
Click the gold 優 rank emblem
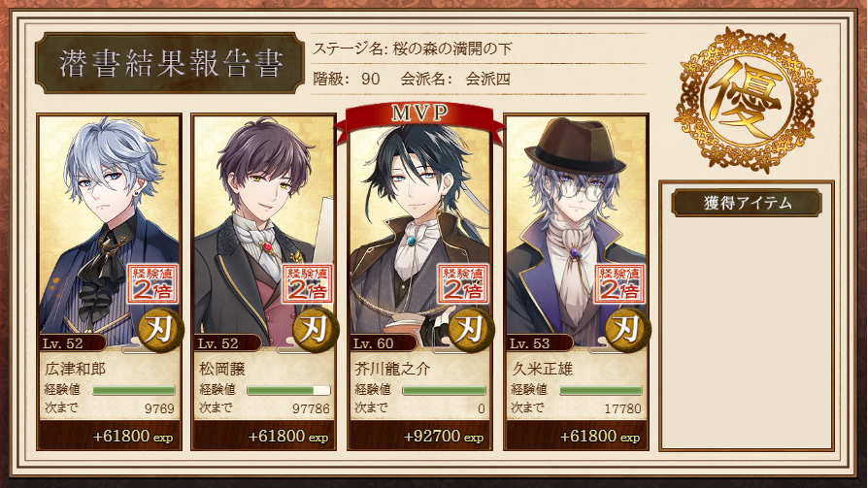point(747,100)
